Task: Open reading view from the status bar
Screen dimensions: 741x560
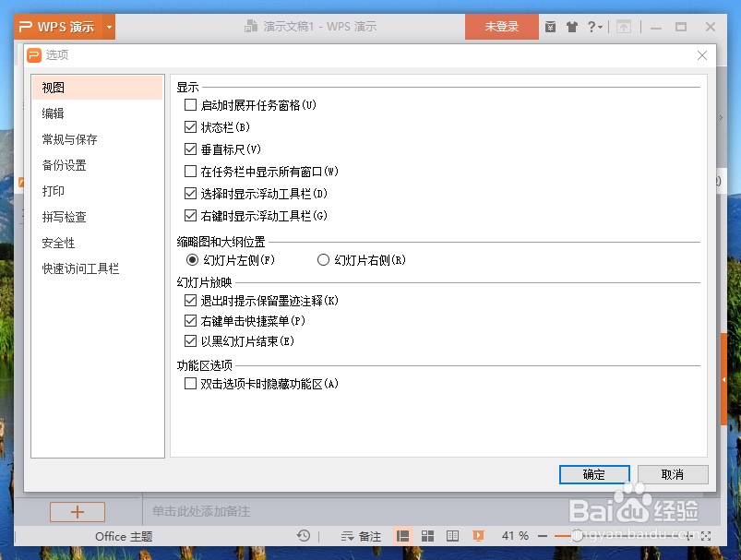Action: click(x=453, y=535)
